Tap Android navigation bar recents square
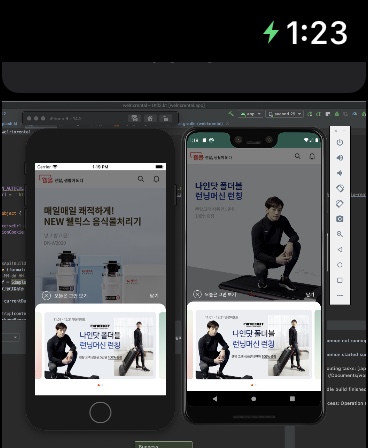The image size is (368, 448). [292, 399]
